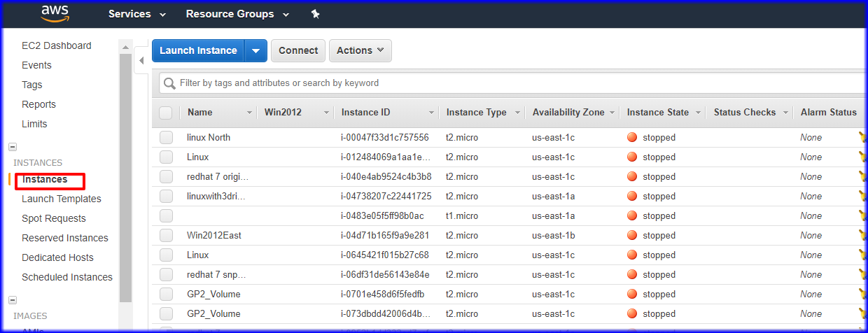This screenshot has width=868, height=333.
Task: Click alarm bell icon in Win2012East row
Action: (862, 236)
